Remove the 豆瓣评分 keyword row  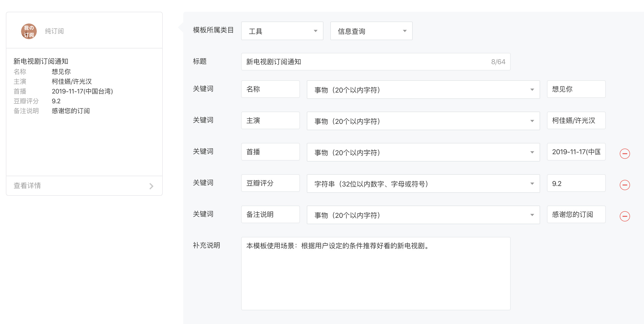pyautogui.click(x=624, y=185)
